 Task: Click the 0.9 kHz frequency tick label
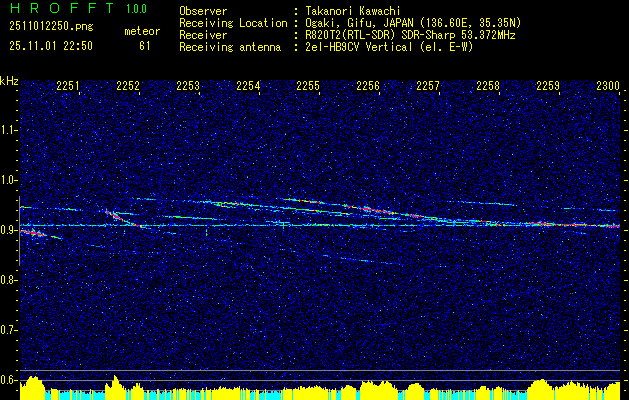[9, 230]
